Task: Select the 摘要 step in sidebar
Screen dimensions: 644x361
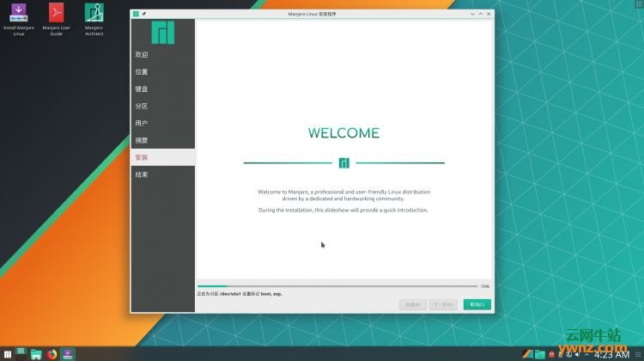Action: coord(163,140)
